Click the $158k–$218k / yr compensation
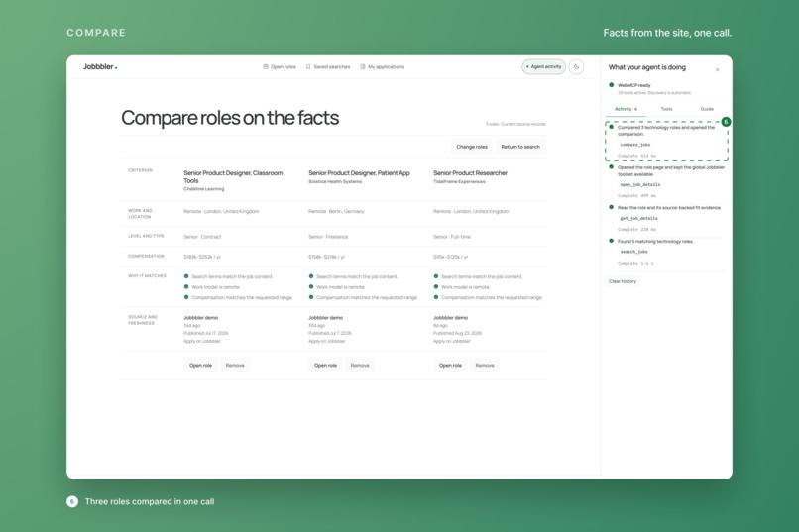The width and height of the screenshot is (799, 532). (x=326, y=258)
